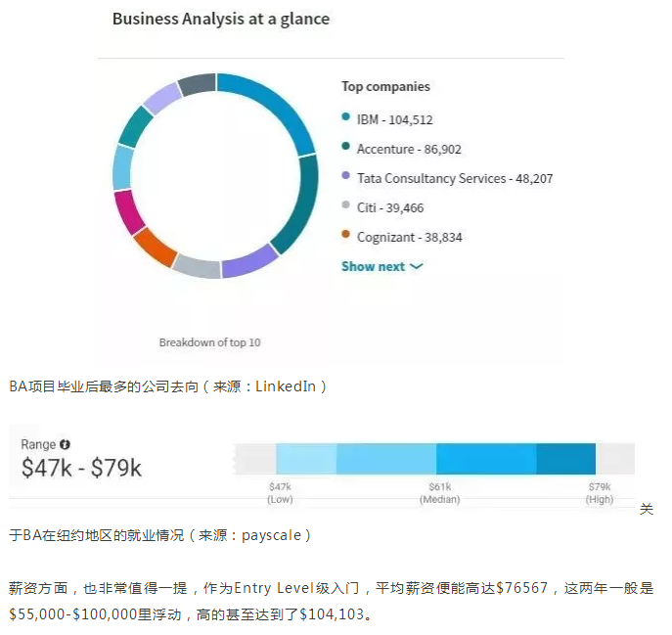This screenshot has height=635, width=672.
Task: Expand the Show next chevron
Action: coord(416,267)
